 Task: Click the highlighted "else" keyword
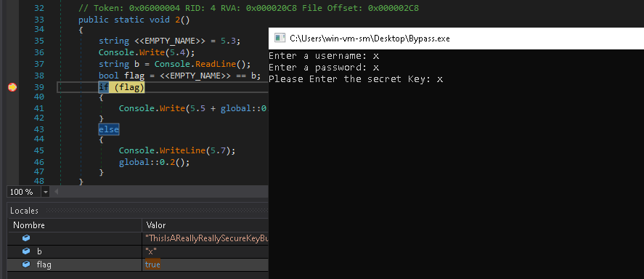[x=109, y=129]
